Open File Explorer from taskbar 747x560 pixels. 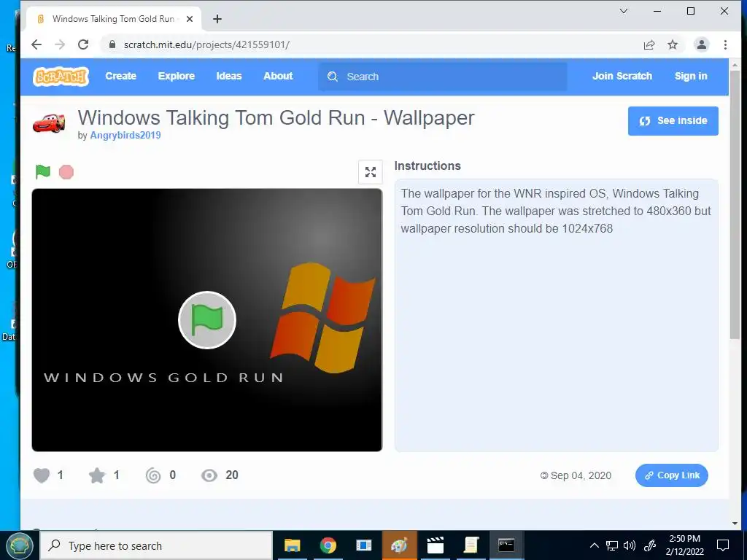coord(292,545)
